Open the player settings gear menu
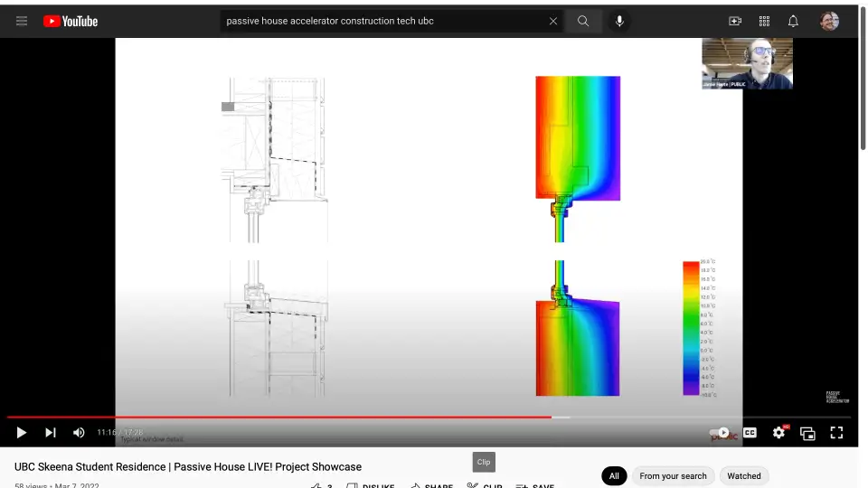 778,433
